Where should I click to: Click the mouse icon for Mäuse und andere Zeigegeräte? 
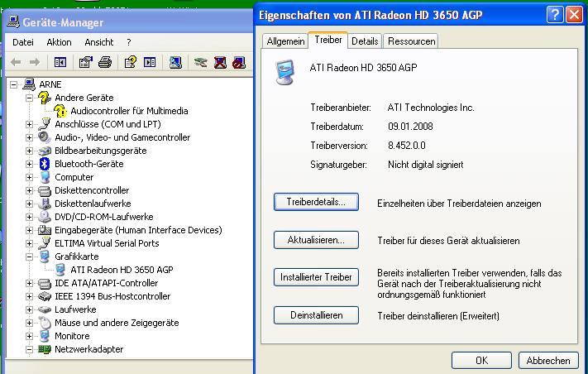(x=45, y=323)
